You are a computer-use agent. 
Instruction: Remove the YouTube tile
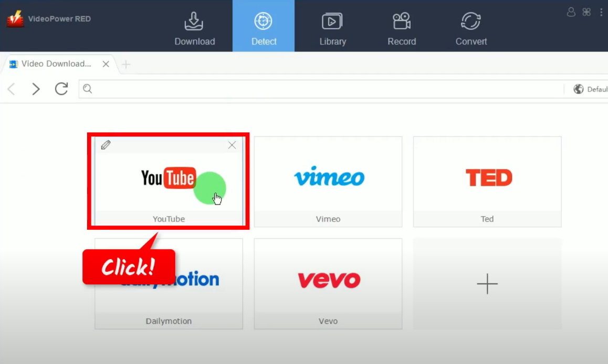tap(232, 145)
